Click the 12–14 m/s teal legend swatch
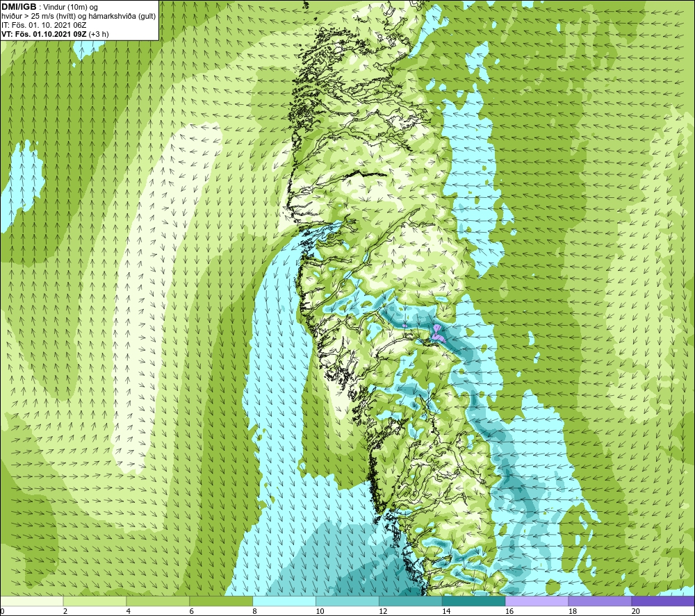This screenshot has height=616, width=695. (411, 601)
